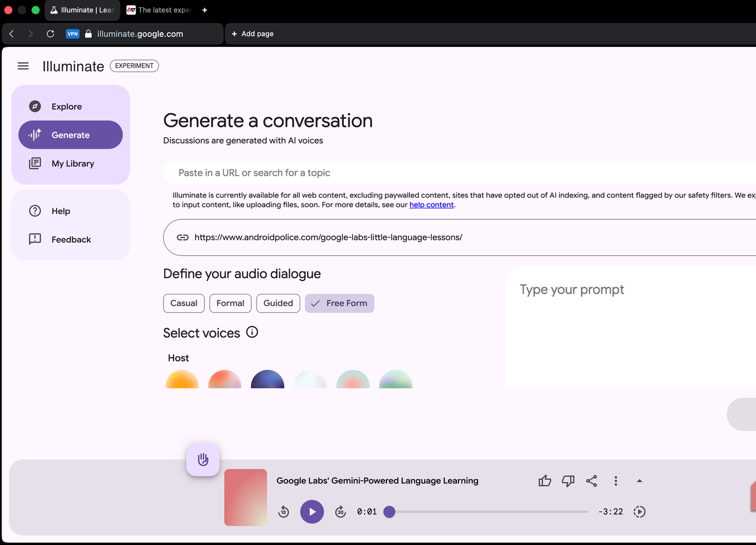Toggle the Free Form dialogue chip
This screenshot has height=545, width=756.
pos(340,304)
